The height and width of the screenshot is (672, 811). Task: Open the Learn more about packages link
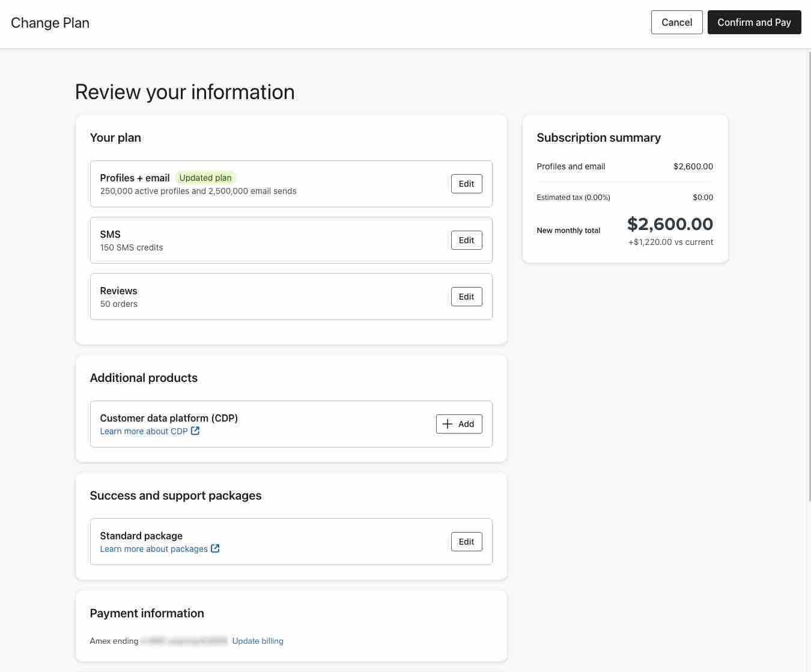pos(154,549)
